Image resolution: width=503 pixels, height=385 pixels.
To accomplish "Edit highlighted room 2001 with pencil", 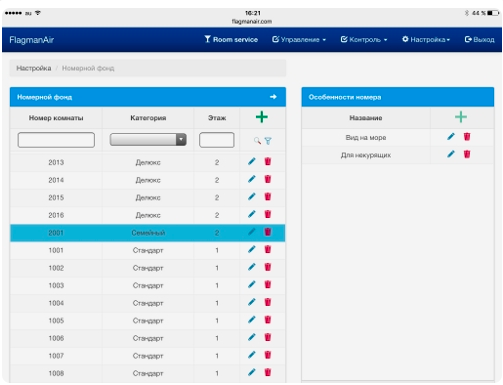I will 252,232.
